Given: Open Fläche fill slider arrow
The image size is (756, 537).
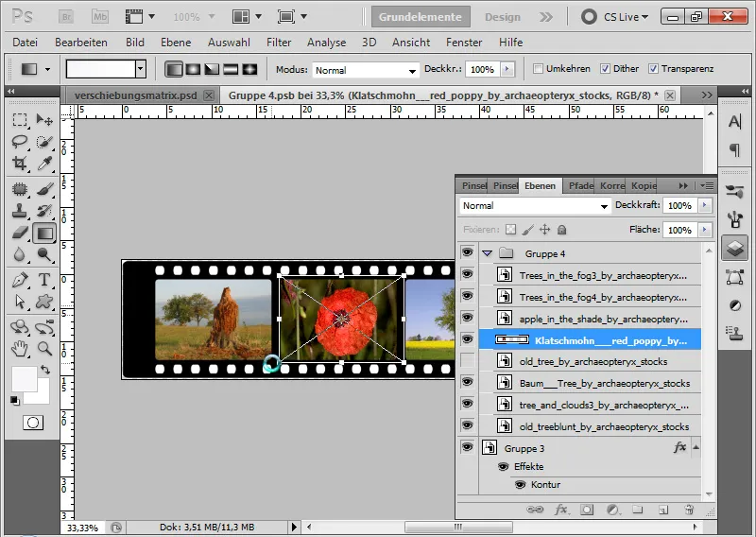Looking at the screenshot, I should tap(704, 230).
